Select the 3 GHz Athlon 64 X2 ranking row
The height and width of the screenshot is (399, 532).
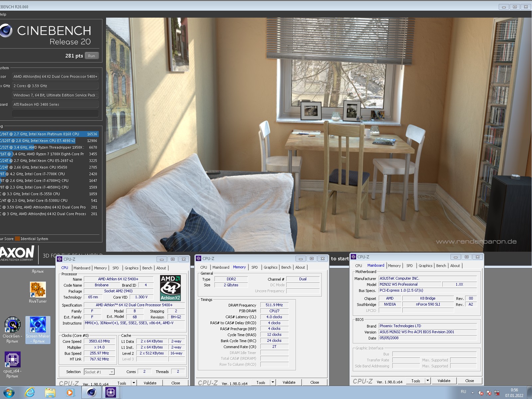click(x=49, y=214)
